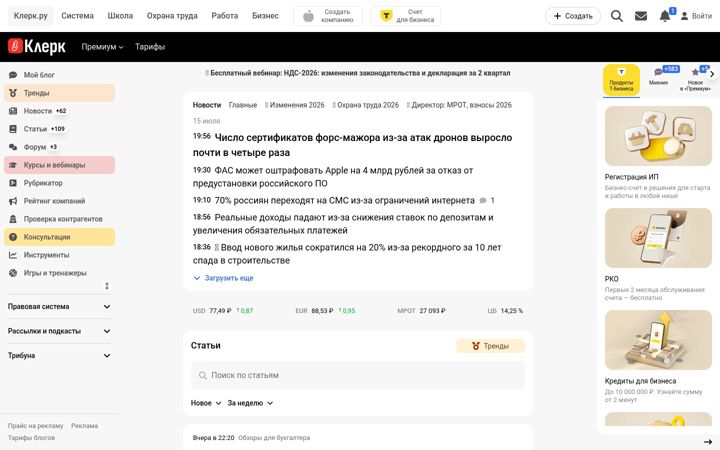The width and height of the screenshot is (720, 450).
Task: Open Курсы и вебинары sidebar item
Action: [59, 165]
